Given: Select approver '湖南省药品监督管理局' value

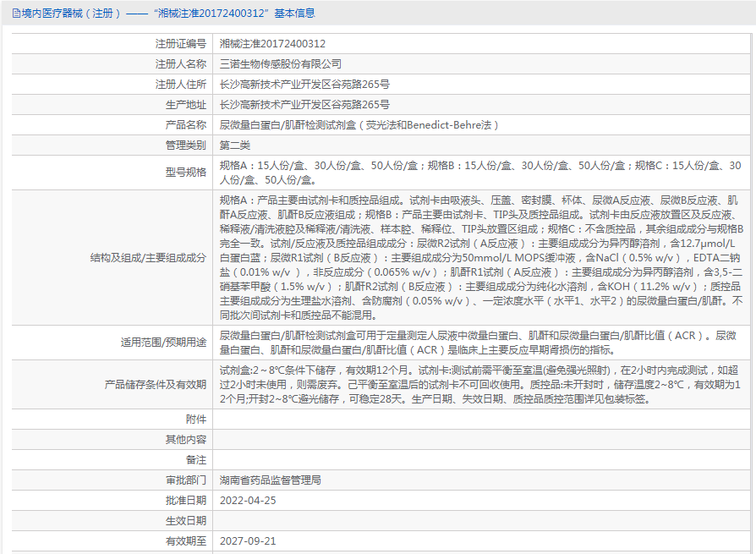Looking at the screenshot, I should coord(270,480).
